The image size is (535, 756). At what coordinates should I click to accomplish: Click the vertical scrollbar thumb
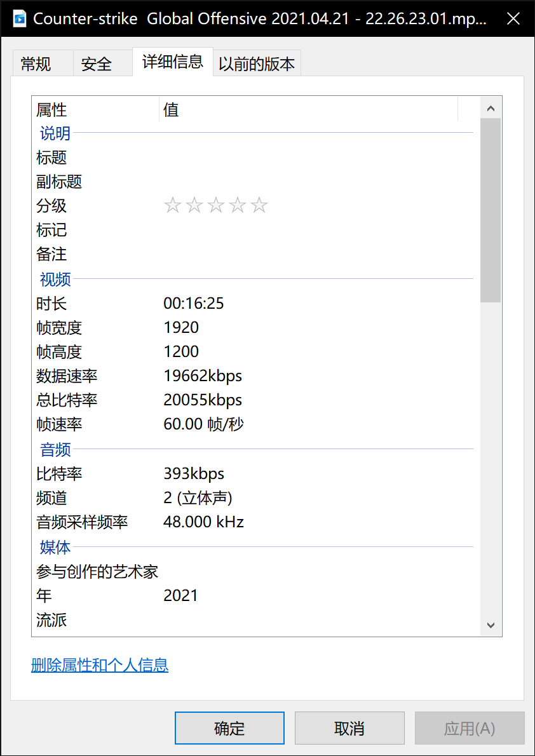pos(490,210)
